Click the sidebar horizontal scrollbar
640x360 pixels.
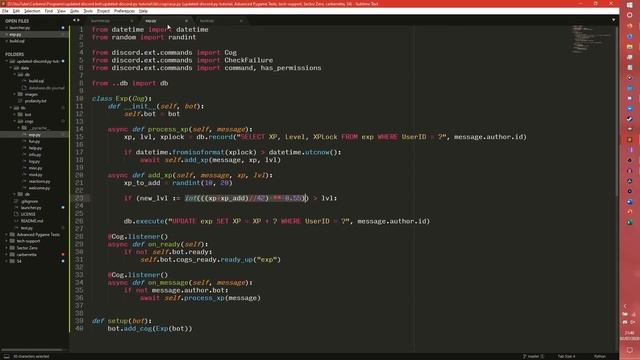tap(32, 350)
